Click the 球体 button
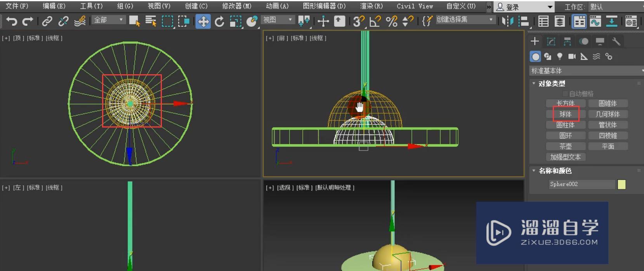This screenshot has width=644, height=271. [565, 114]
